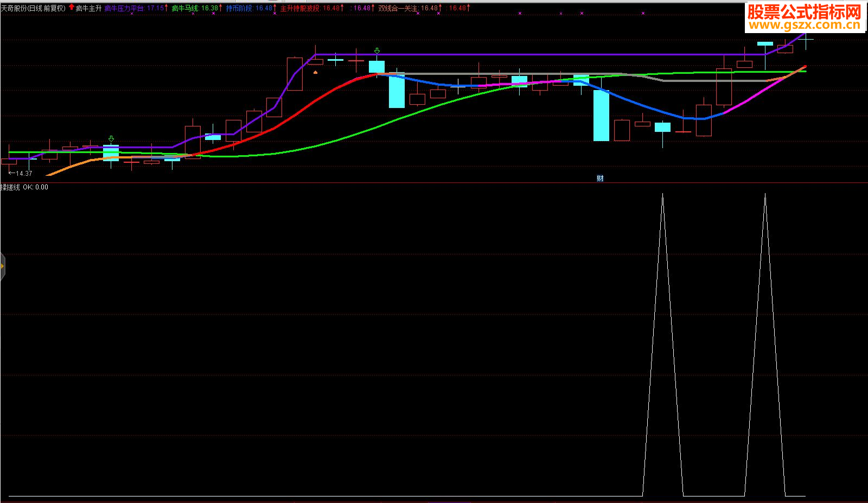Screen dimensions: 868x503
Task: Click the 双线合一关注: 16.48 value
Action: [x=409, y=8]
